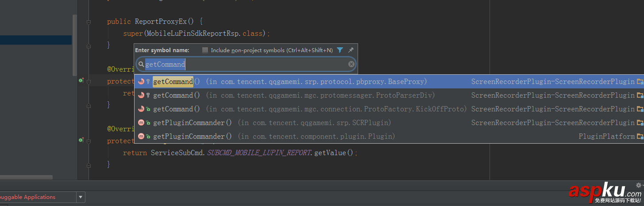Toggle fold marker on the lower protected method line
Image resolution: width=644 pixels, height=206 pixels.
coord(89,141)
